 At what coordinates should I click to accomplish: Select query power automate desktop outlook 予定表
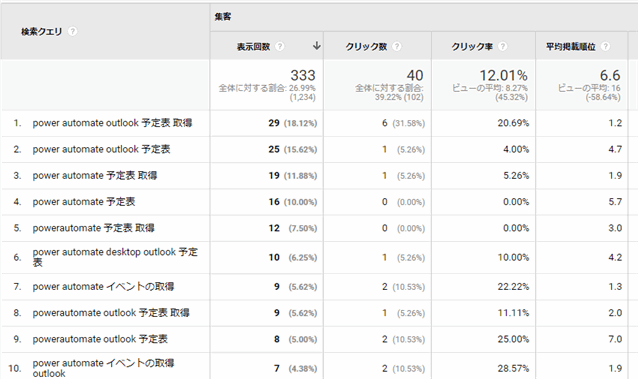(115, 257)
